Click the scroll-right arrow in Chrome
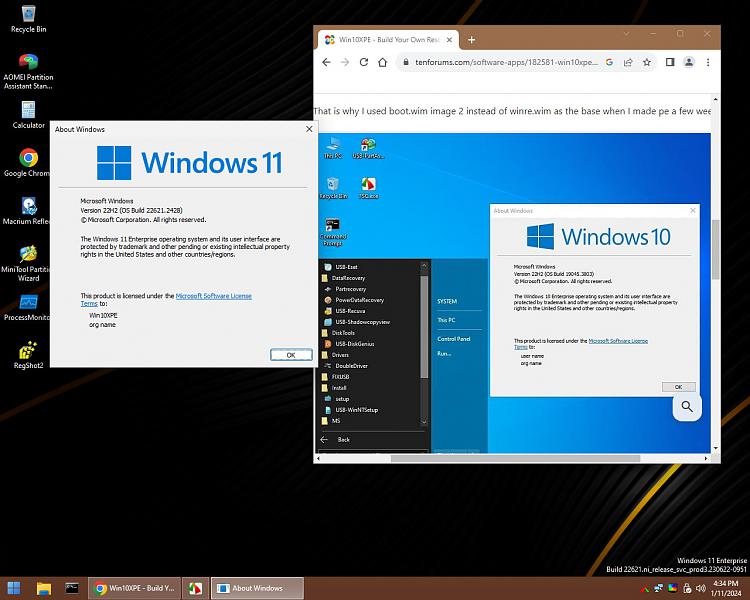 [706, 458]
